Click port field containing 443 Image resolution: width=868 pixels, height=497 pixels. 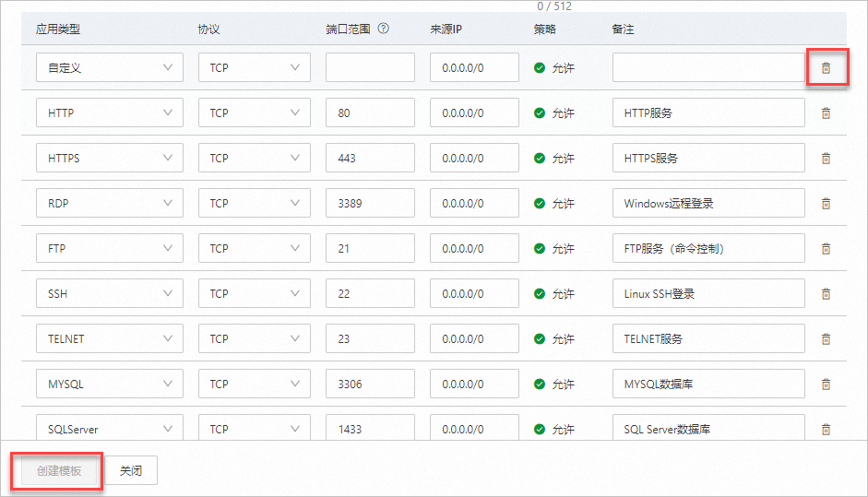click(x=370, y=159)
